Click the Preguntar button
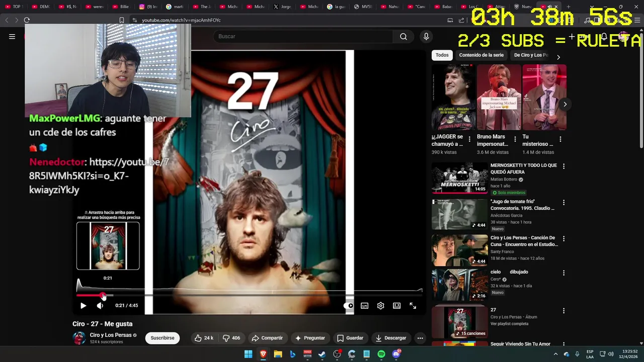Viewport: 644px width, 362px height. 310,338
